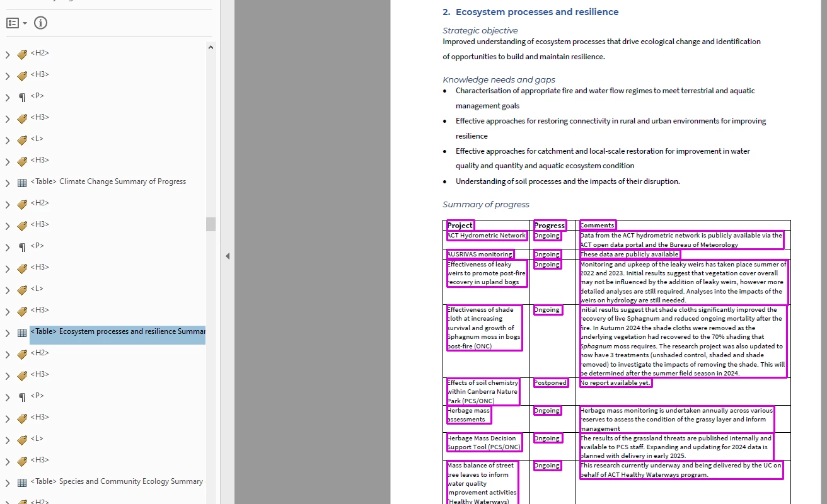Image resolution: width=827 pixels, height=504 pixels.
Task: Expand the Climate Change Summary of Progress table tag
Action: [8, 183]
